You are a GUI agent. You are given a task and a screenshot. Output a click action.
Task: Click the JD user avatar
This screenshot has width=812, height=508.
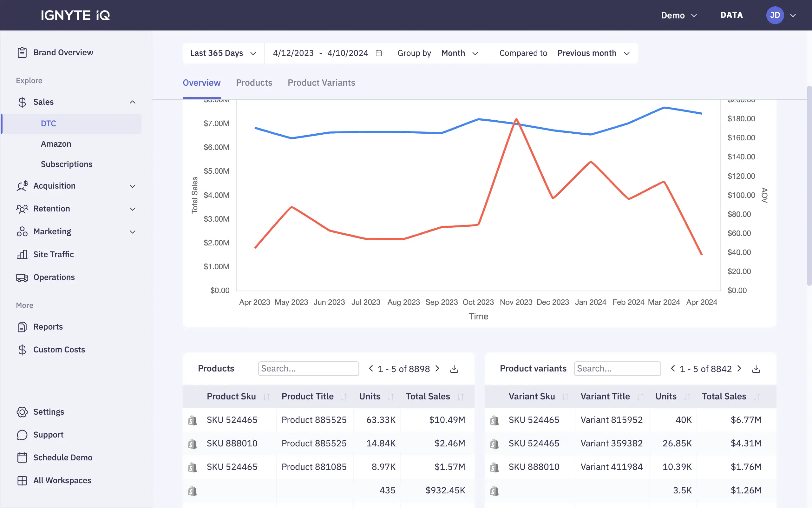(x=775, y=15)
